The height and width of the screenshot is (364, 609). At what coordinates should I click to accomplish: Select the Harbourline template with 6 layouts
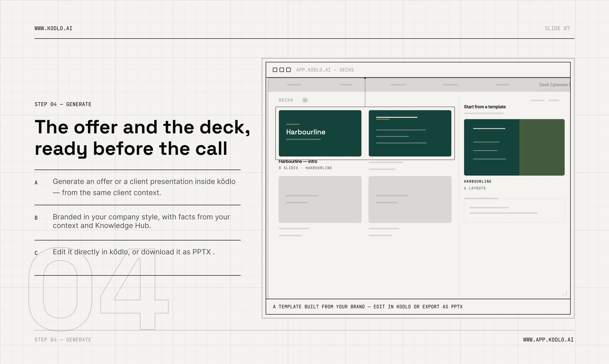tap(514, 147)
